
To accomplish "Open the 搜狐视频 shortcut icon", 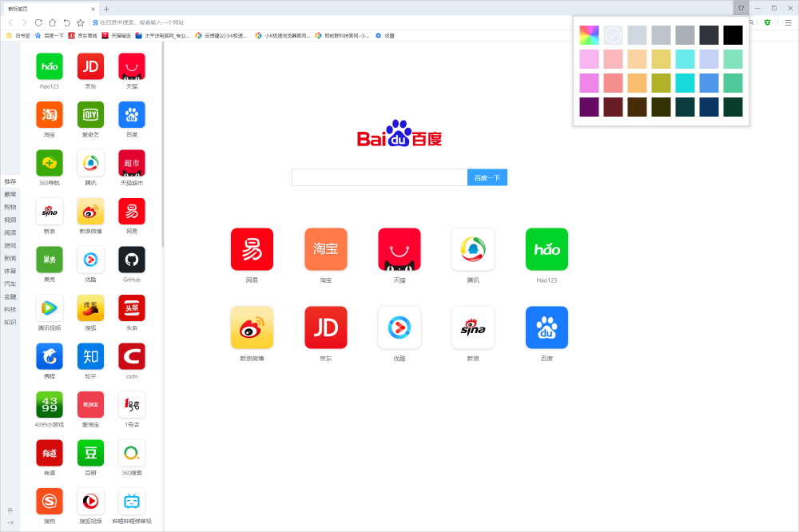I will click(90, 502).
